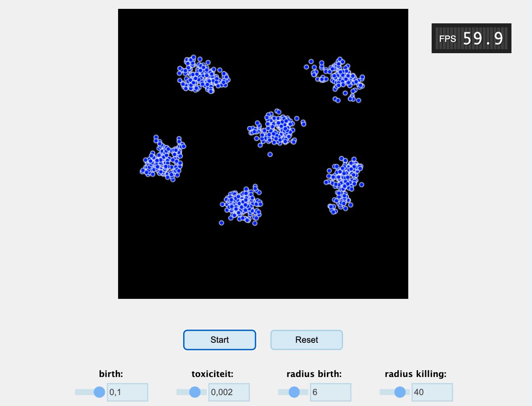
Task: Select the radius birth field showing 6
Action: (330, 392)
